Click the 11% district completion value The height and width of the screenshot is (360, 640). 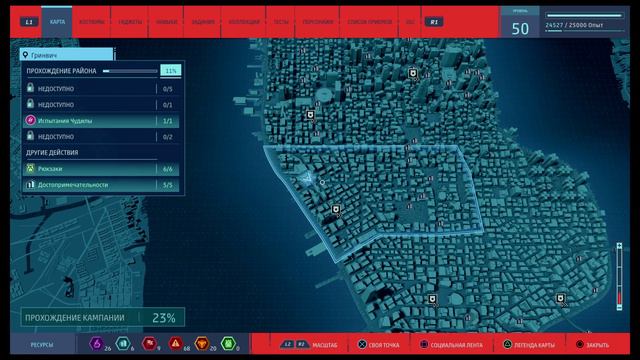[x=171, y=71]
